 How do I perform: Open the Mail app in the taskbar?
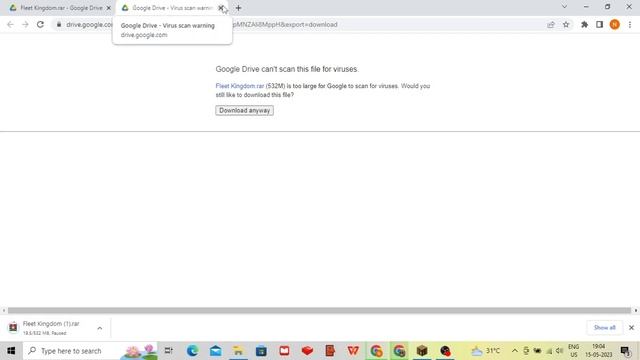tap(216, 351)
